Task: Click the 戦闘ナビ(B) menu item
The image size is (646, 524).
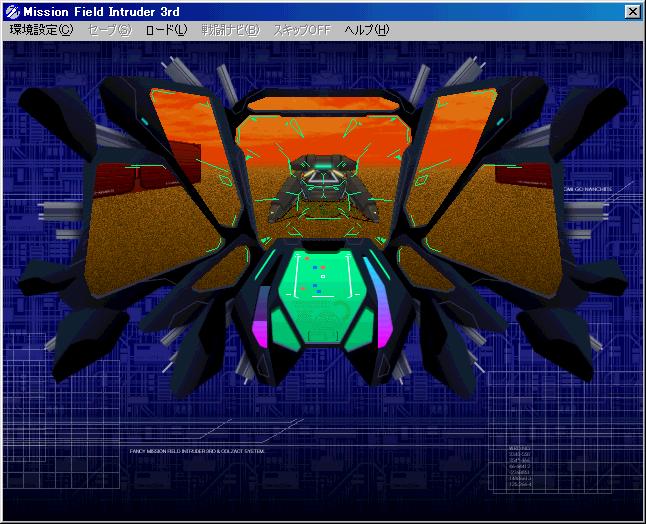Action: (x=230, y=30)
